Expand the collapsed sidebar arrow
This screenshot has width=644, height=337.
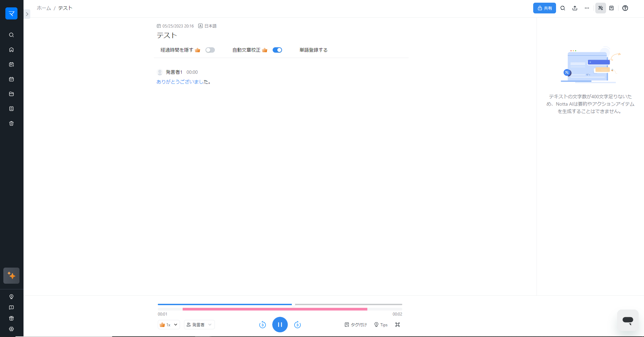click(x=27, y=14)
